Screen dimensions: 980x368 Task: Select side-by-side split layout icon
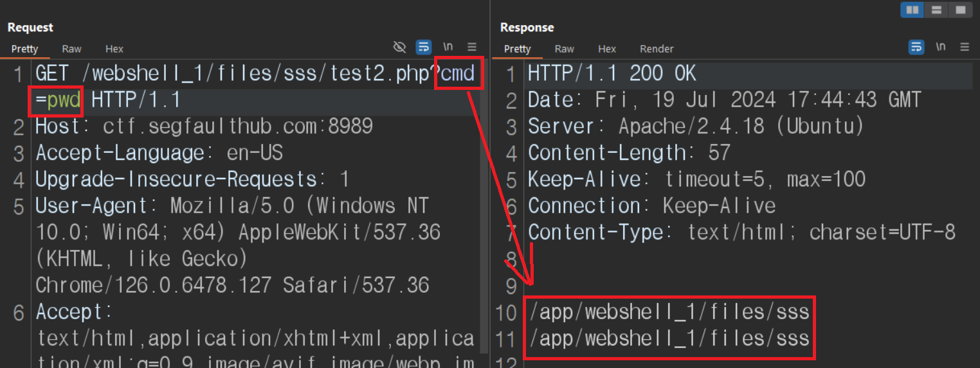912,10
